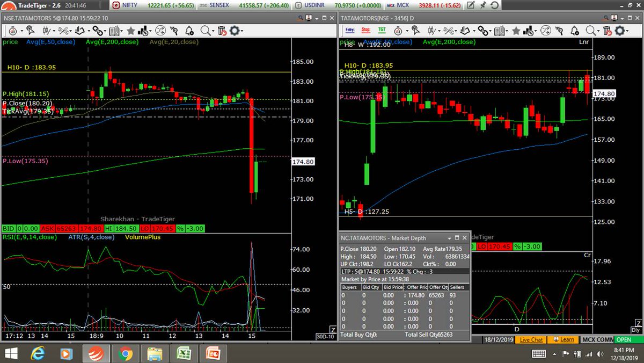
Task: Click Windows Start button
Action: point(10,354)
